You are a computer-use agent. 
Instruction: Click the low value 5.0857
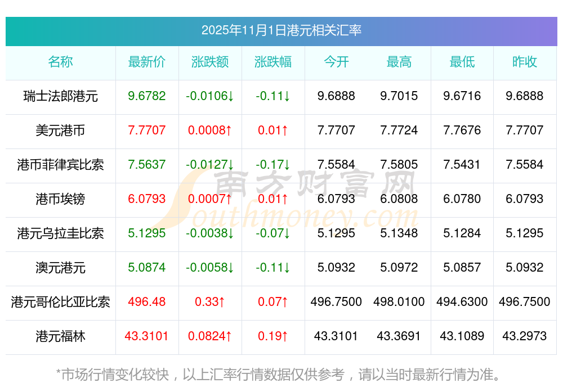click(462, 267)
